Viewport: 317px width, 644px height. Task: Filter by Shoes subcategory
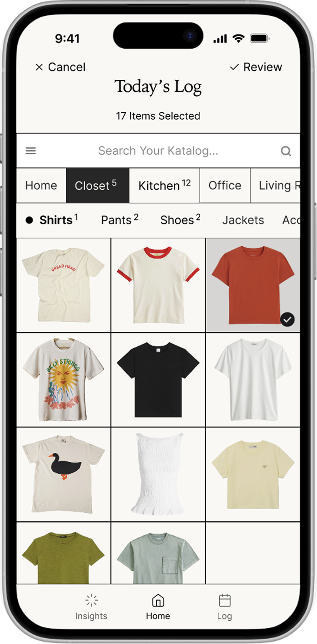(180, 220)
